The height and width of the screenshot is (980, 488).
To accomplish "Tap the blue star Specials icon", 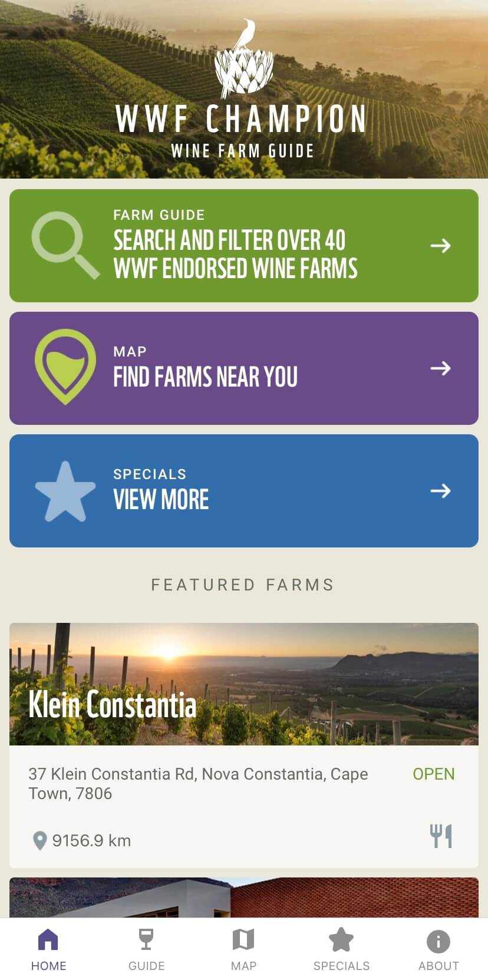I will coord(65,491).
